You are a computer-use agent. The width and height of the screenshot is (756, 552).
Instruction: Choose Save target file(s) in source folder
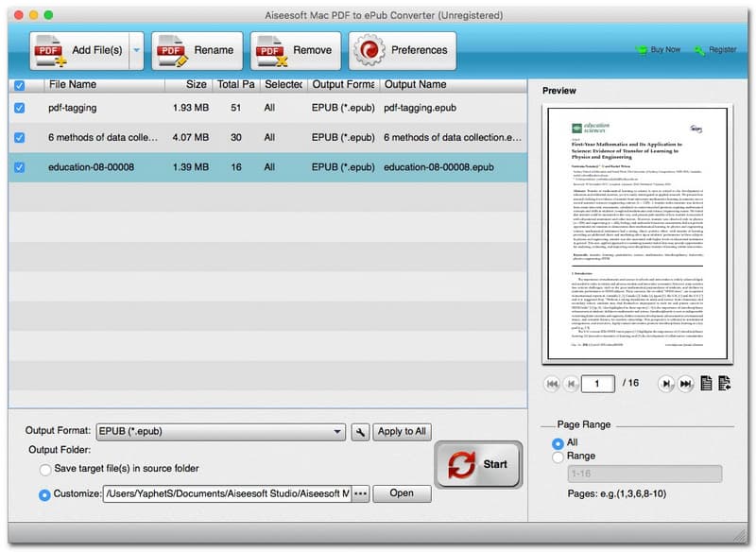coord(45,469)
